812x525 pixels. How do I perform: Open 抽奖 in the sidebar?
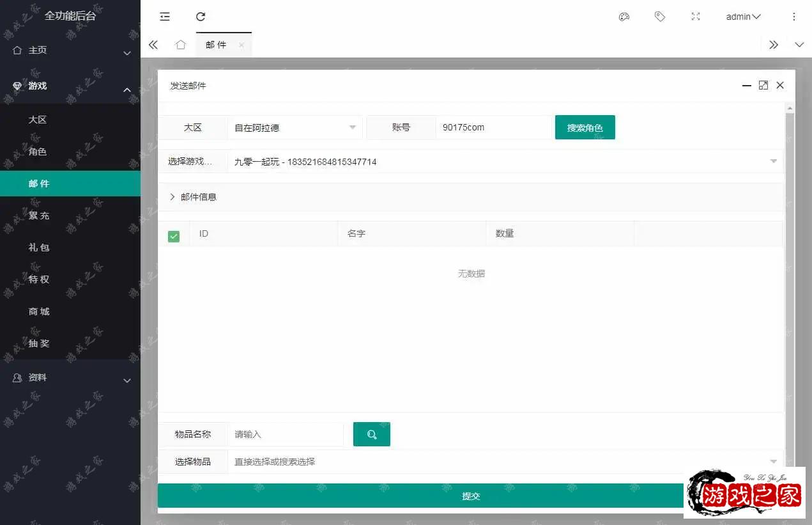[x=70, y=343]
